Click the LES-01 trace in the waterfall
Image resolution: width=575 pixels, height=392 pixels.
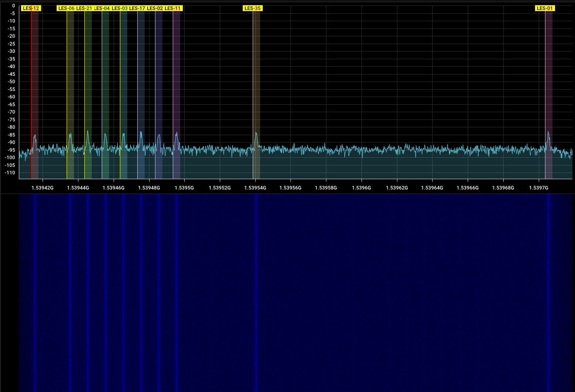(548, 292)
